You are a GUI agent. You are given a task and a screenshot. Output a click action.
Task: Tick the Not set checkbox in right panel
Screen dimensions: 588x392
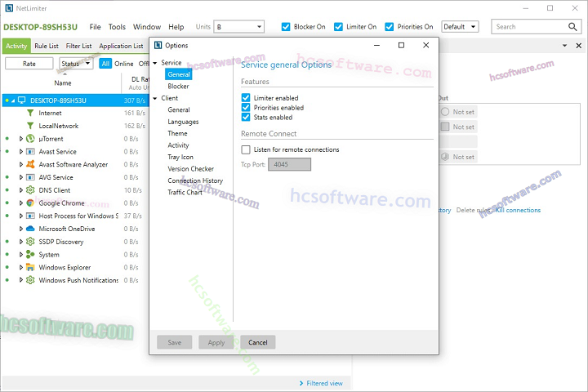pos(445,127)
